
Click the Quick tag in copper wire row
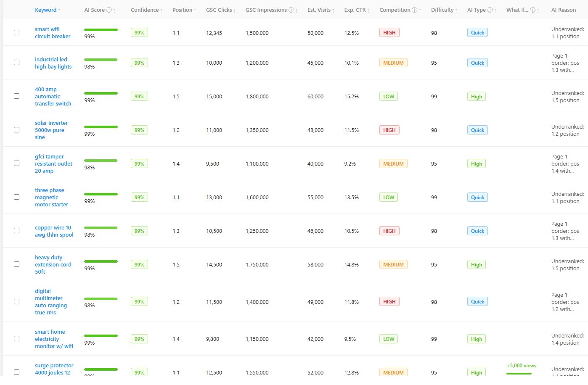tap(477, 231)
